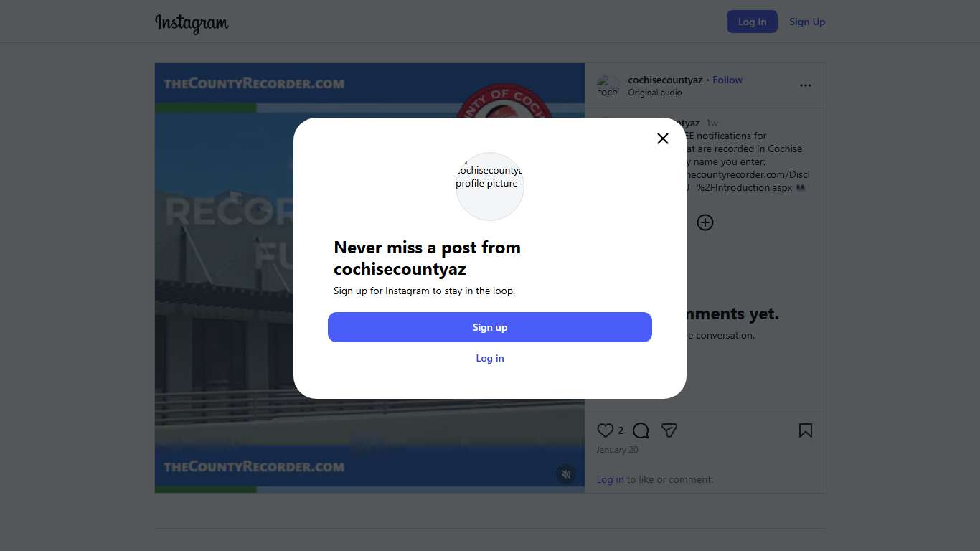
Task: Close the sign-up popup with the X
Action: click(x=663, y=138)
